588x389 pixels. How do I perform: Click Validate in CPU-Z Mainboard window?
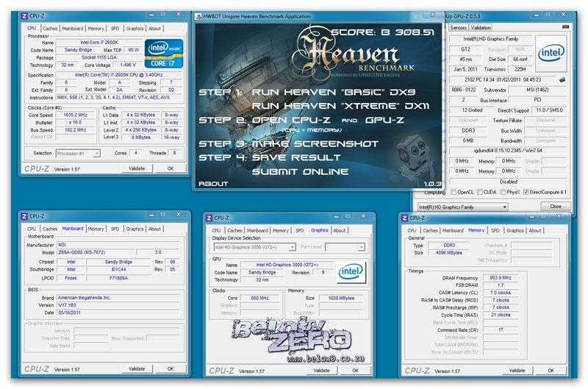click(x=137, y=369)
